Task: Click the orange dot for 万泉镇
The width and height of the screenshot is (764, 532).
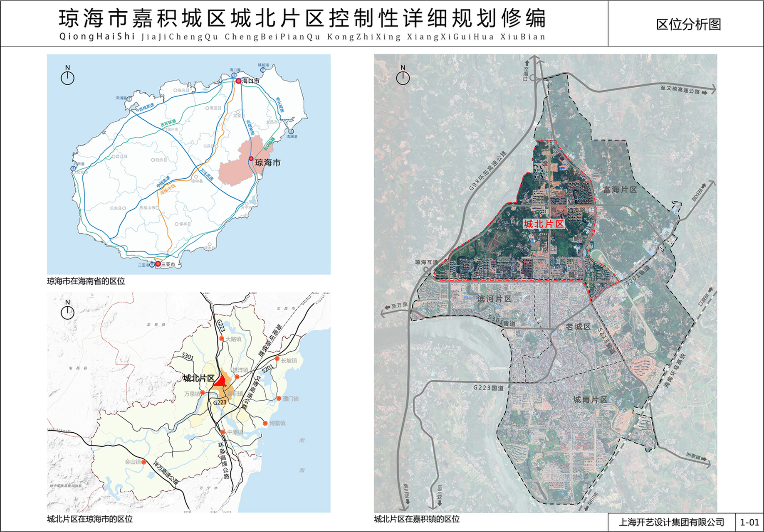Action: coord(203,393)
